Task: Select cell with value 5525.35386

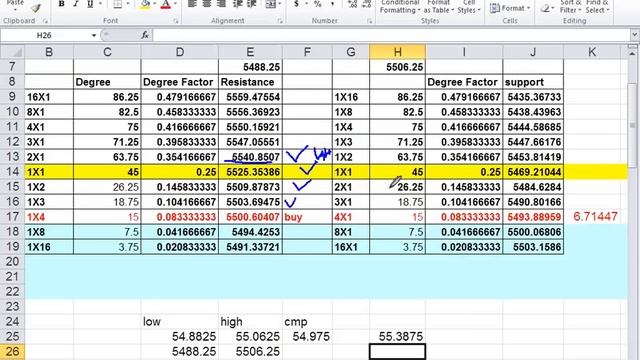Action: [x=250, y=172]
